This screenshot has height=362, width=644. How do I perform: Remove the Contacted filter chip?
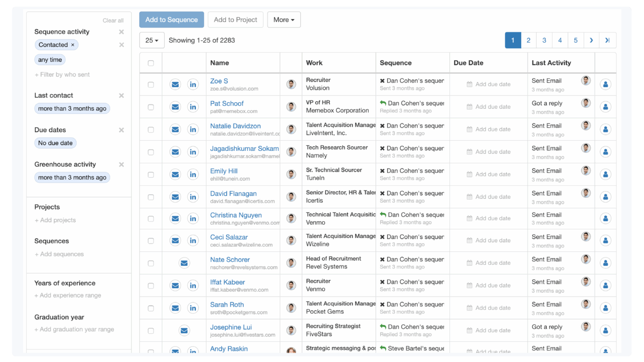coord(73,45)
